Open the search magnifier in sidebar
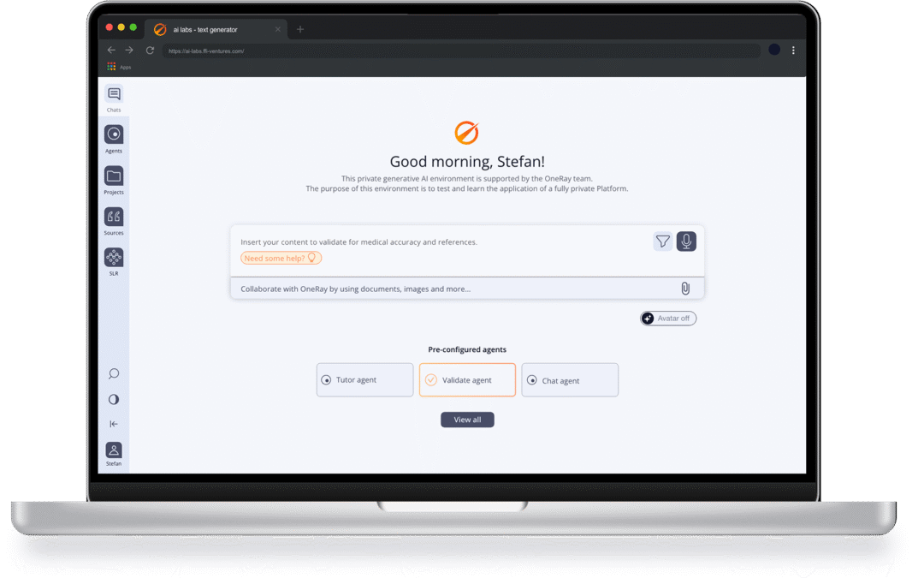924x578 pixels. tap(114, 374)
